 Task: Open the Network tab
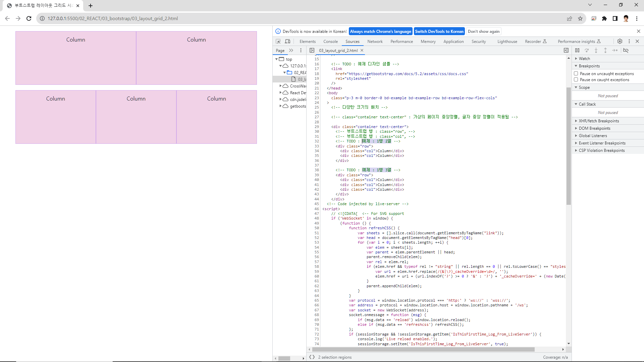point(375,42)
